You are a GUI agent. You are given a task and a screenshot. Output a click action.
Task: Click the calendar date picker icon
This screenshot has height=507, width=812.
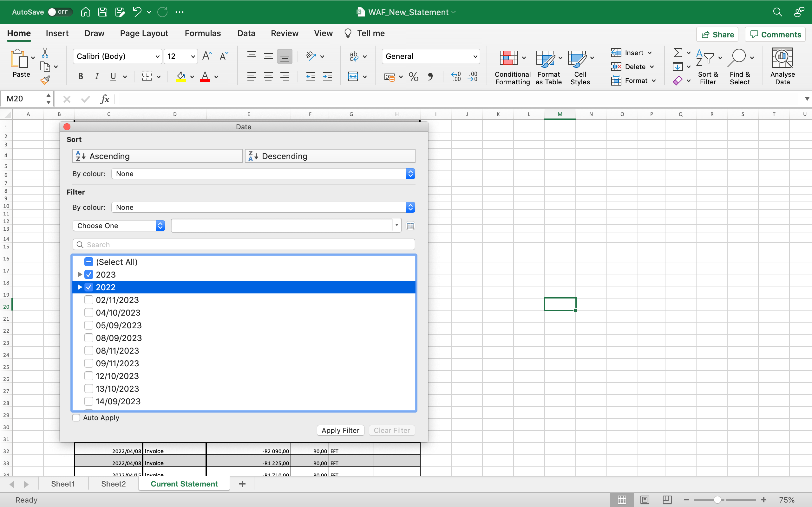tap(410, 226)
